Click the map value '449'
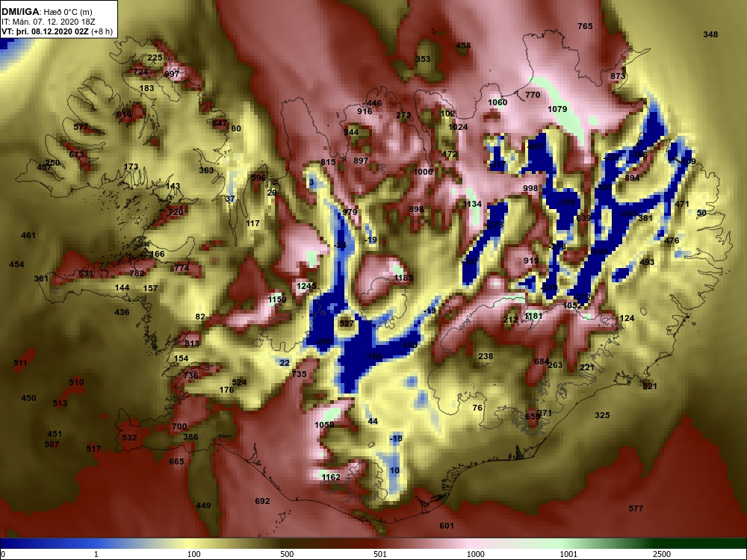The height and width of the screenshot is (560, 747). 203,505
